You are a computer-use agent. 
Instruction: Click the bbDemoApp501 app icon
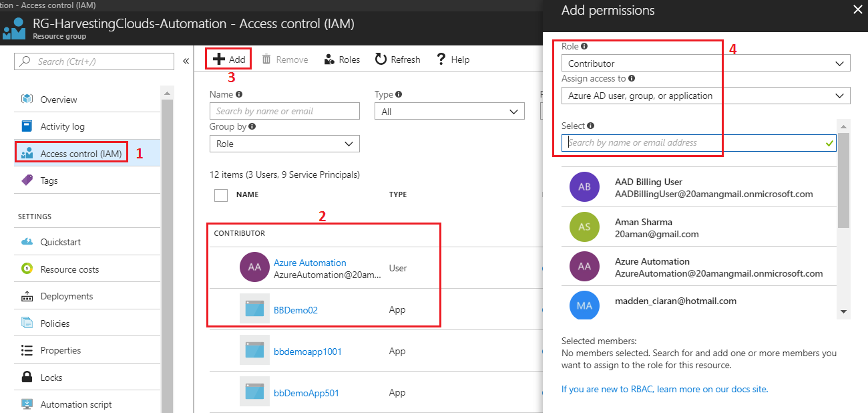coord(254,392)
